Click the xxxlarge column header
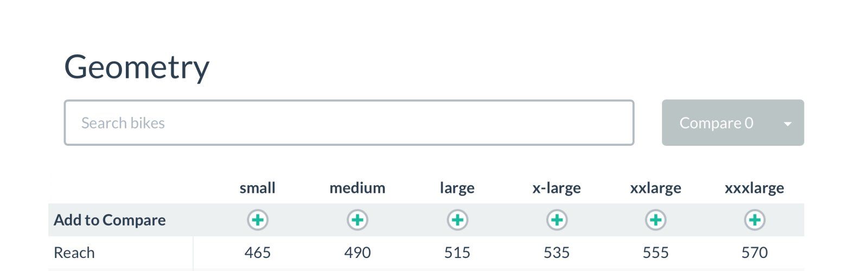 point(755,188)
